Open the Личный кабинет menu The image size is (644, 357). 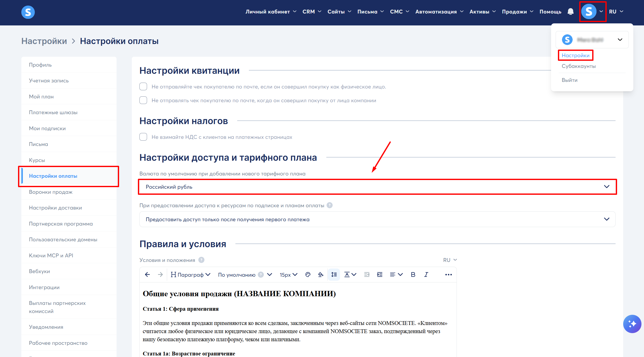coord(271,12)
